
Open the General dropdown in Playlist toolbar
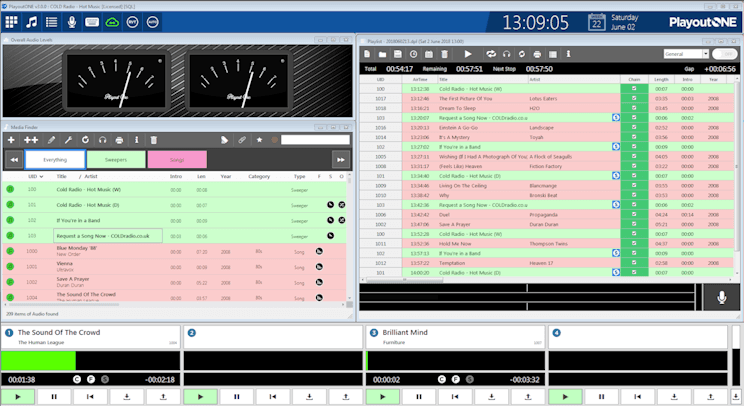(x=686, y=54)
